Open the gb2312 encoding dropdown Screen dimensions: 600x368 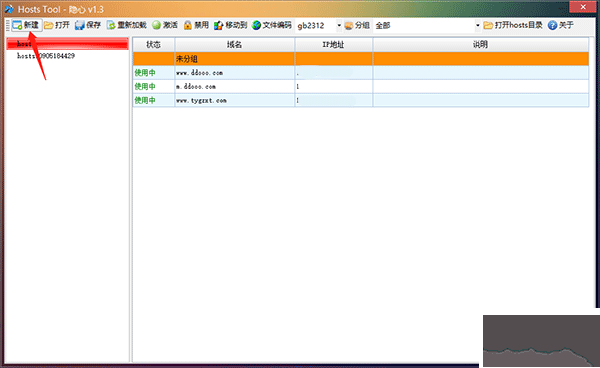point(339,25)
